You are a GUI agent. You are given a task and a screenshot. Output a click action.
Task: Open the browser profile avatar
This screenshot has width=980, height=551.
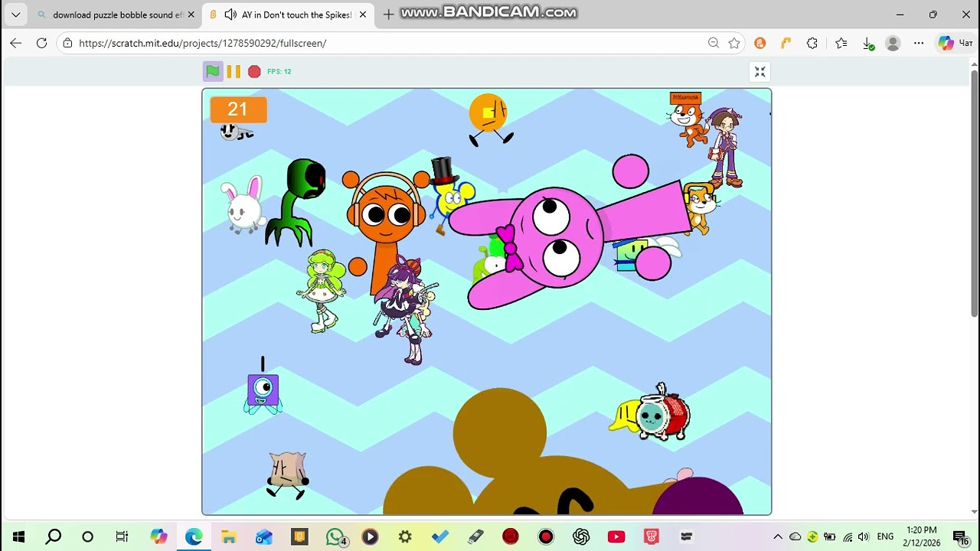click(893, 43)
